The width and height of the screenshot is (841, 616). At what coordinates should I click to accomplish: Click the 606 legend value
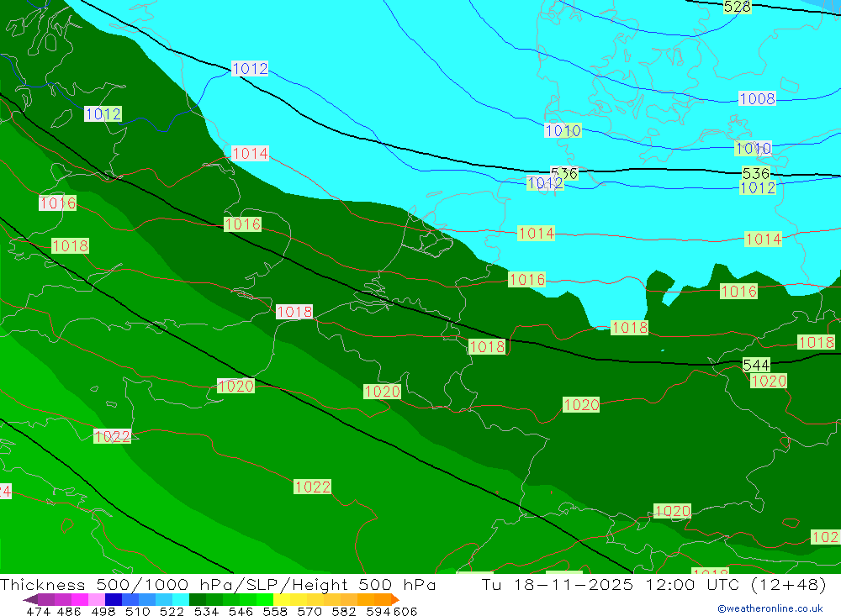(x=405, y=611)
